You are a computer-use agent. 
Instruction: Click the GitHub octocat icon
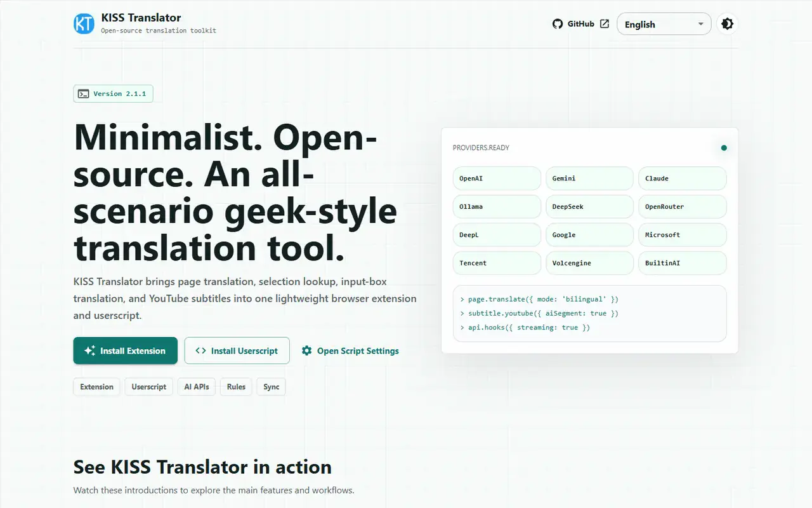558,24
